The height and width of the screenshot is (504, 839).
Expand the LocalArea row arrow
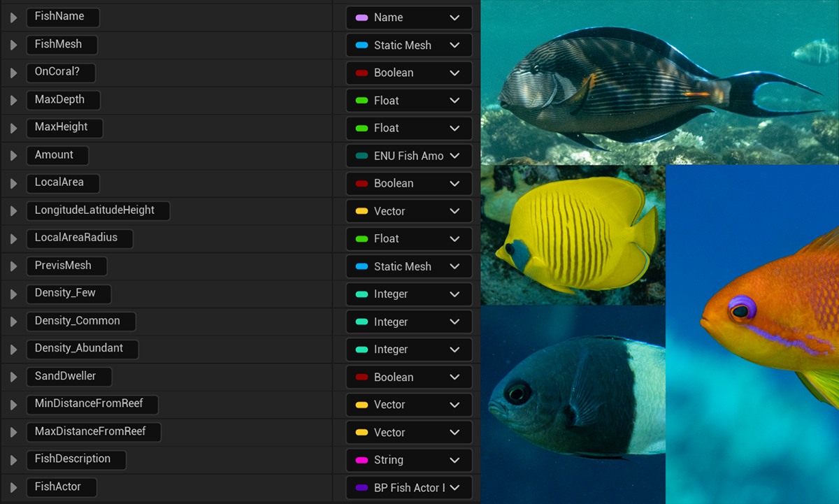[x=13, y=183]
